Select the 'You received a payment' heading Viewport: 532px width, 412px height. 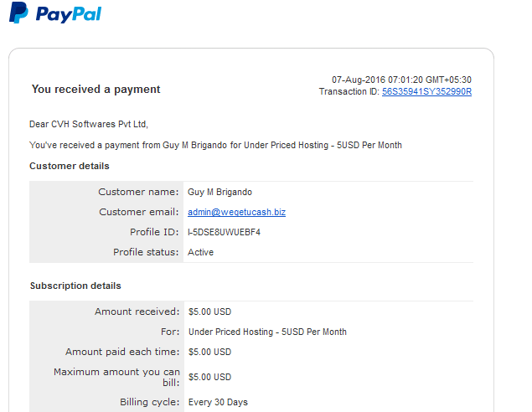pyautogui.click(x=96, y=89)
